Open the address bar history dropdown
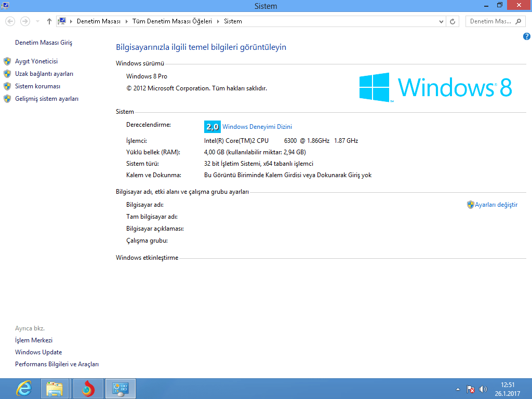 (441, 21)
